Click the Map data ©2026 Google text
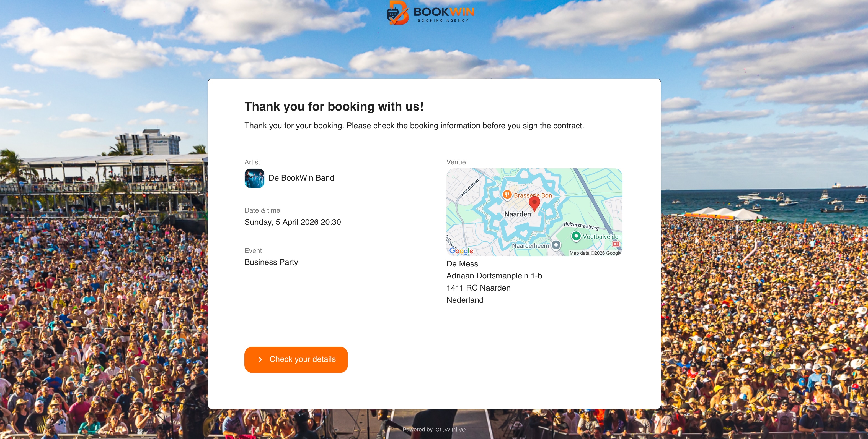The width and height of the screenshot is (868, 439). coord(595,253)
